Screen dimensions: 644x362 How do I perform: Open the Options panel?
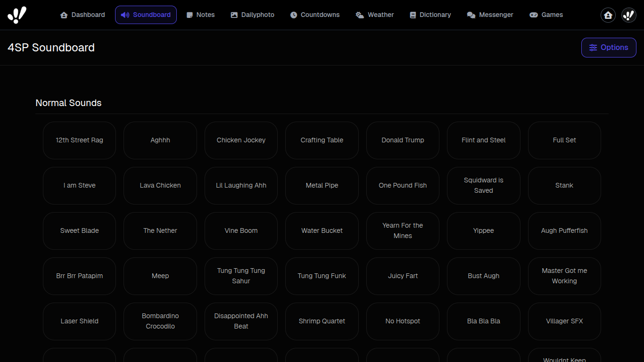(609, 47)
